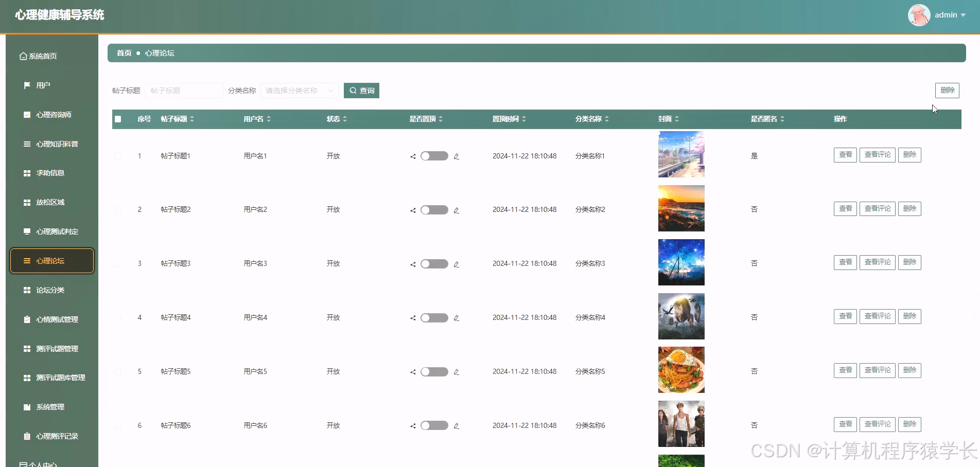Screen dimensions: 980x467
Task: Click 删除 for row 帖子标题4
Action: click(909, 316)
